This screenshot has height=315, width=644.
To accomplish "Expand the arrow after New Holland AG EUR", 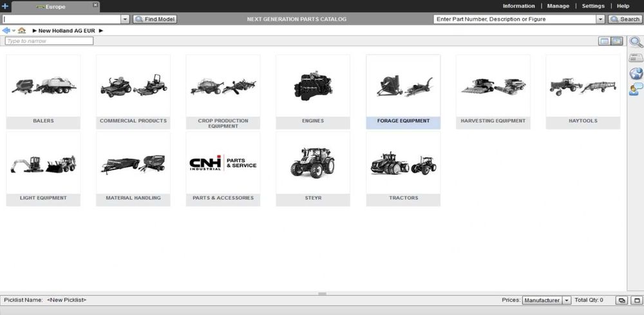I will point(101,30).
